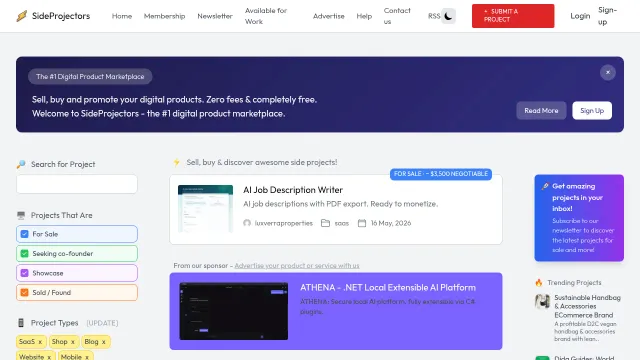
Task: Click the For Sale $3,500 Negotiable badge
Action: 441,174
